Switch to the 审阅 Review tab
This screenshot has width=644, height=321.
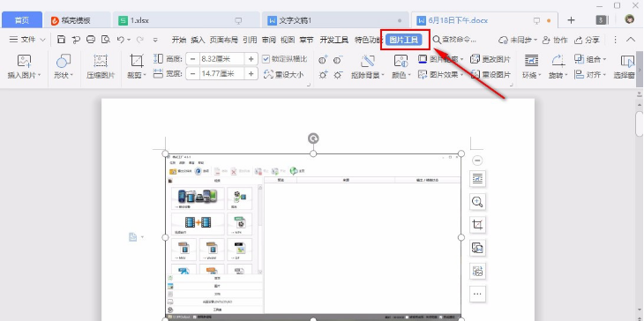coord(268,40)
